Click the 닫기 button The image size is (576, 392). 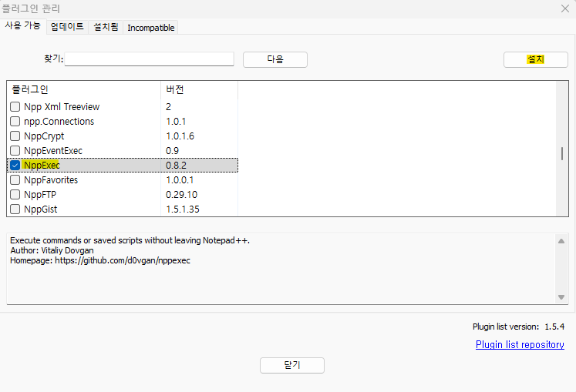[x=292, y=365]
